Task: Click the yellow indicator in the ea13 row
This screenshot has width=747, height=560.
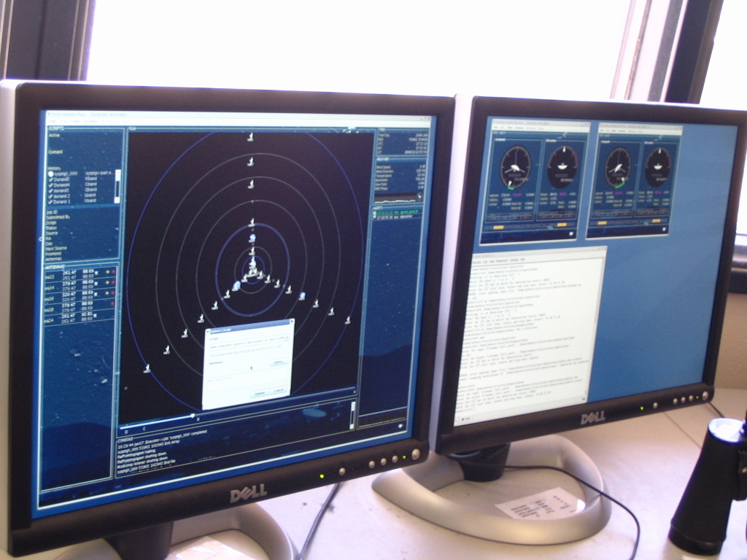Action: (x=107, y=272)
